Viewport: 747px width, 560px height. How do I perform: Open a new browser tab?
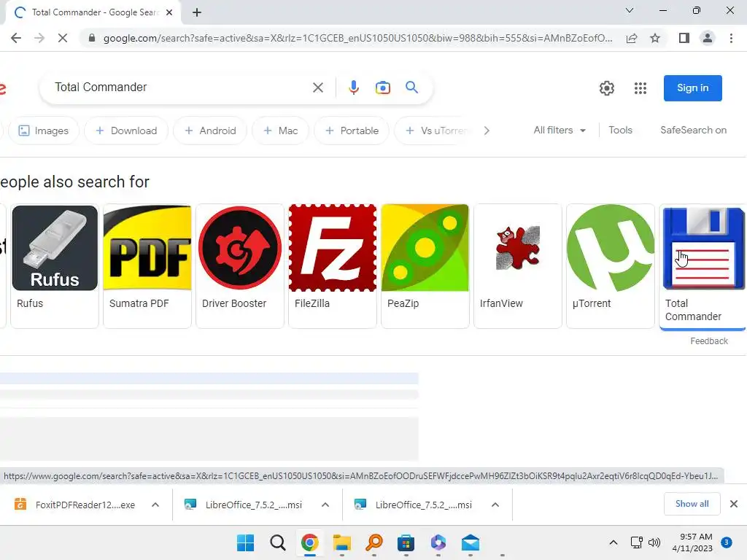197,12
